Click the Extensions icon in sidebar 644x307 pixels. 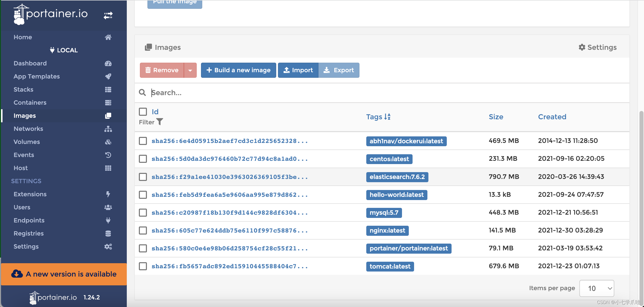108,194
